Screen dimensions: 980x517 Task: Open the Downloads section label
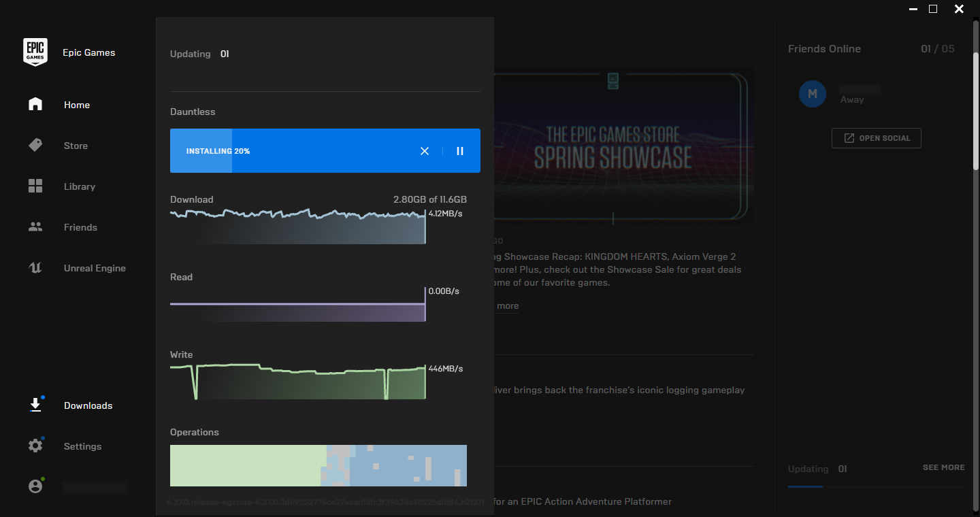coord(88,405)
